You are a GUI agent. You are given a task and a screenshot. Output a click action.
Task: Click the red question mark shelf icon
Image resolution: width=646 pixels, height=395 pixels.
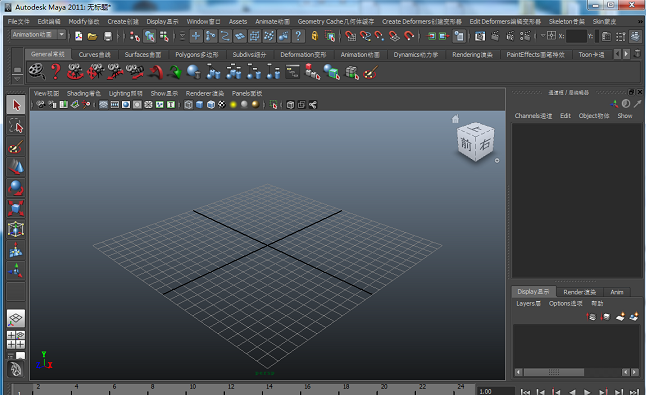point(56,72)
